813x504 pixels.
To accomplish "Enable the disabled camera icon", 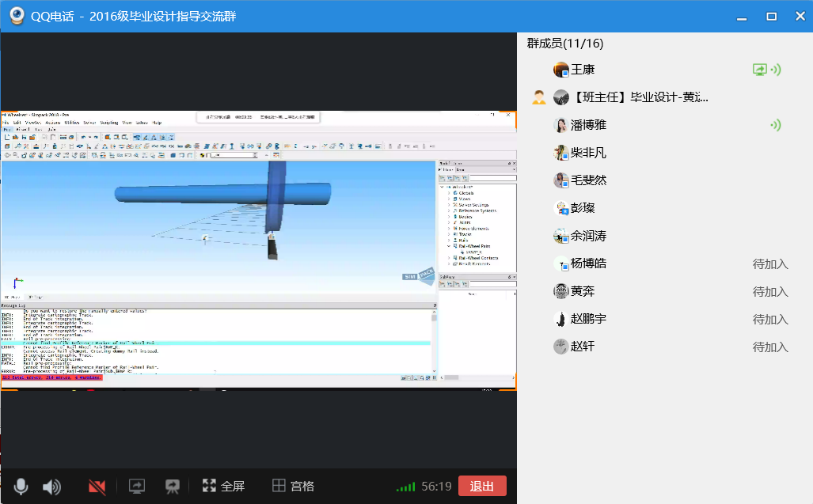I will pos(97,486).
